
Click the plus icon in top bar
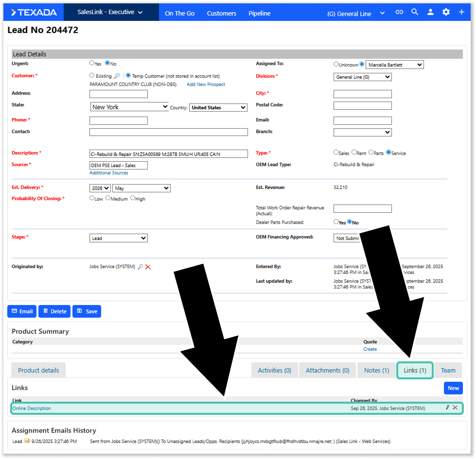click(461, 12)
